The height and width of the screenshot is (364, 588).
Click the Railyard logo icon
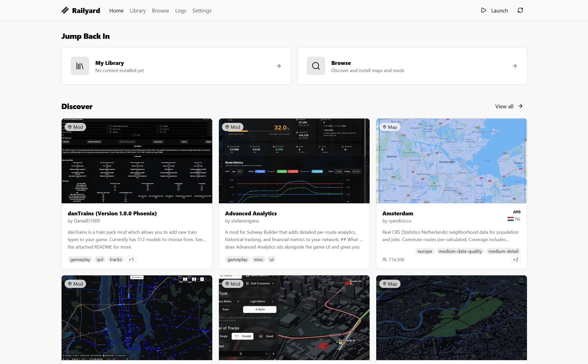(x=65, y=10)
